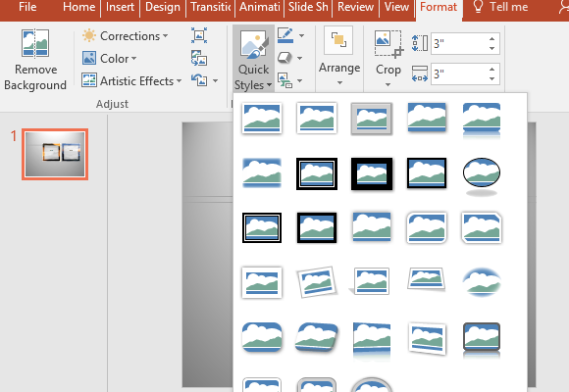
Task: Click the Tell me search box
Action: click(500, 7)
